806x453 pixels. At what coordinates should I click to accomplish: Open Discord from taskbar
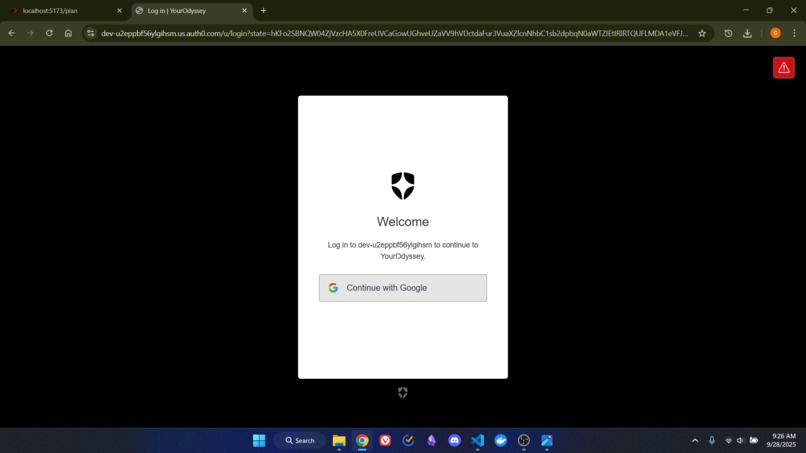click(x=454, y=441)
